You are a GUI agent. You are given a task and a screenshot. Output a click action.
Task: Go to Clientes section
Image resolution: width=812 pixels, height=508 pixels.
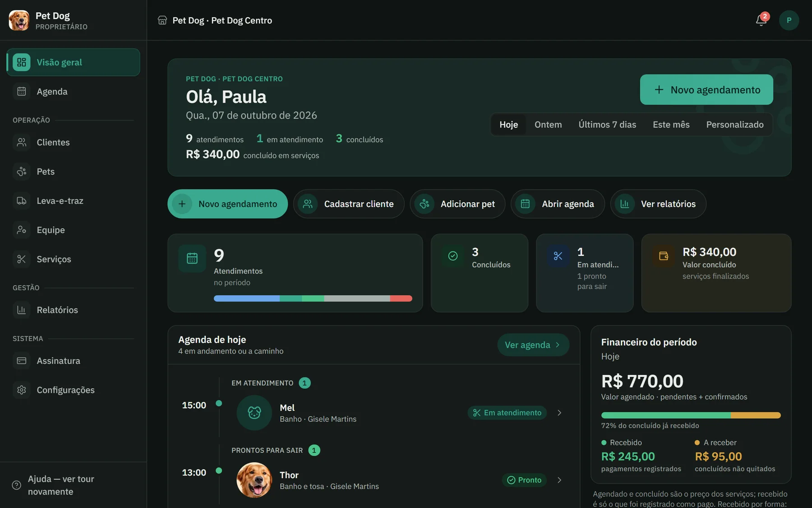pyautogui.click(x=73, y=142)
